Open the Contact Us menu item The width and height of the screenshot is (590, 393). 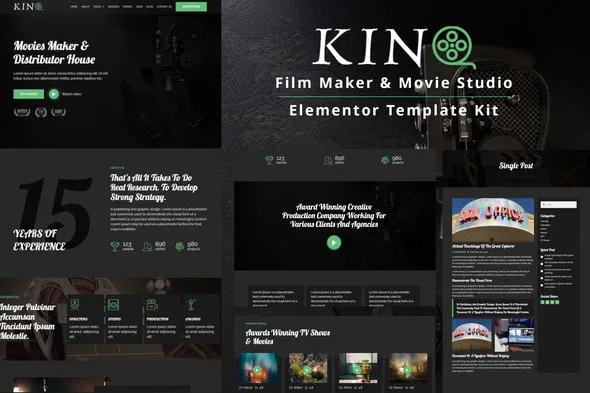click(164, 6)
